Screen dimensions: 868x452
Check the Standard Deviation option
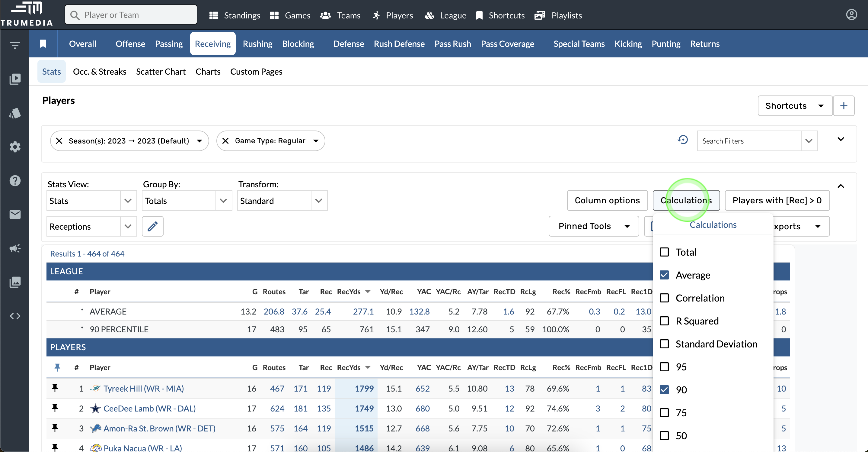click(x=664, y=344)
